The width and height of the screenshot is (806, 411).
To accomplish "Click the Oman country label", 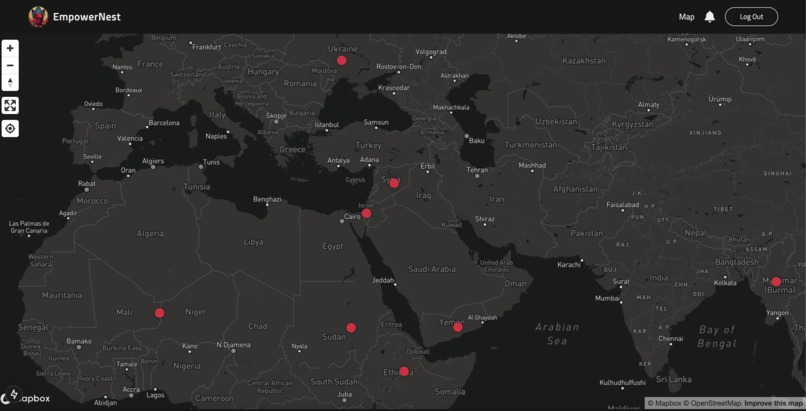I will [515, 284].
